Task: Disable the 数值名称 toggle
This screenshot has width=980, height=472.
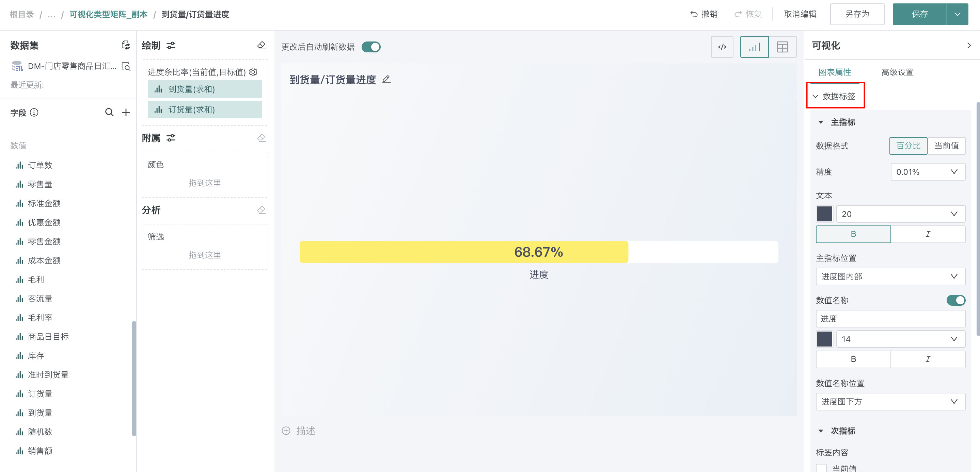Action: click(x=955, y=300)
